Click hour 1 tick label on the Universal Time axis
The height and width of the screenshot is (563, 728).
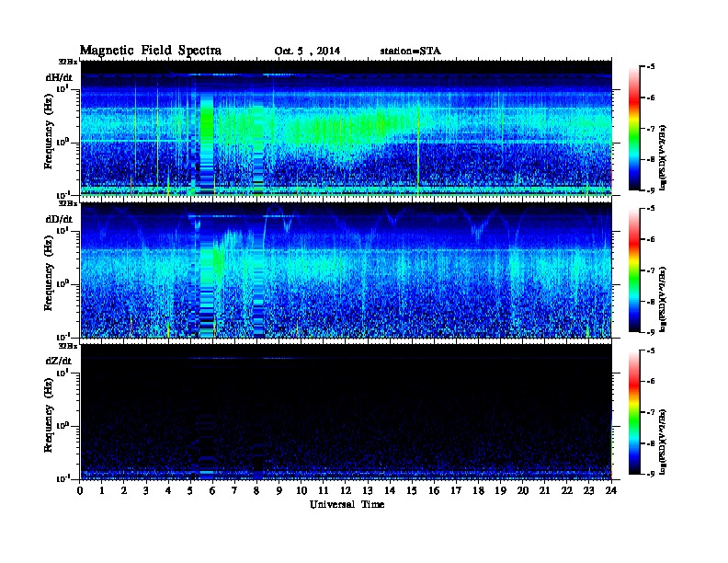pyautogui.click(x=102, y=491)
